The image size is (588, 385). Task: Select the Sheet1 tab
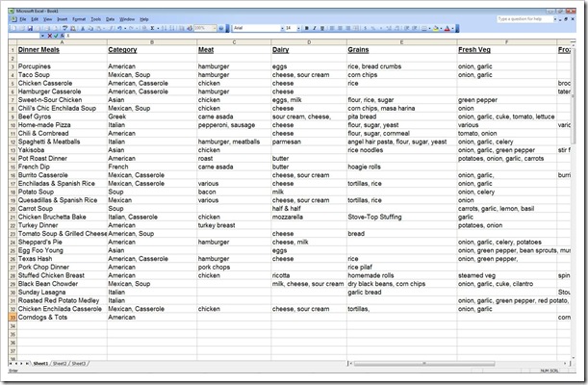tap(40, 363)
